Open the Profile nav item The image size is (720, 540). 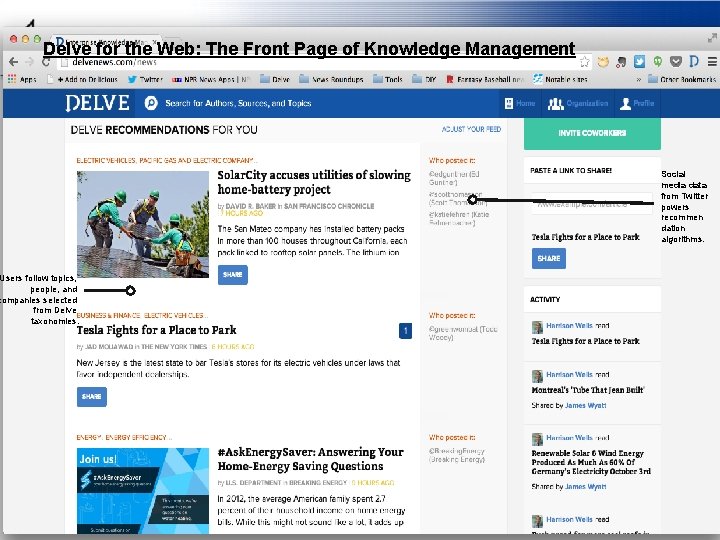637,103
